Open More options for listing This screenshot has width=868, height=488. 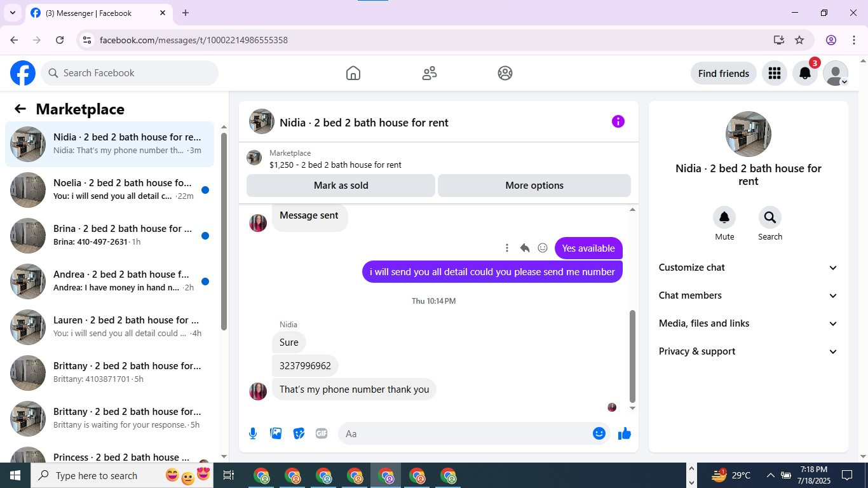click(x=534, y=186)
